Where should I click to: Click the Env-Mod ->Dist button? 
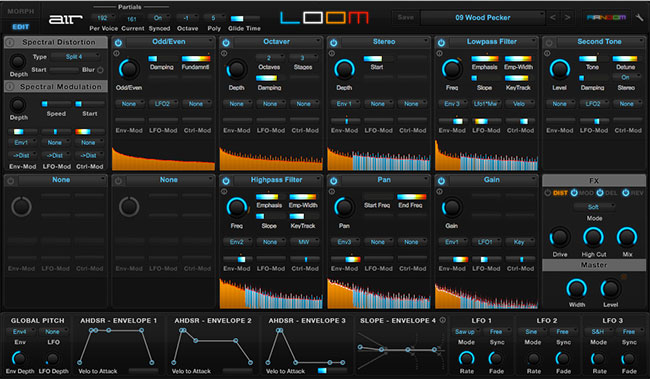[x=22, y=155]
